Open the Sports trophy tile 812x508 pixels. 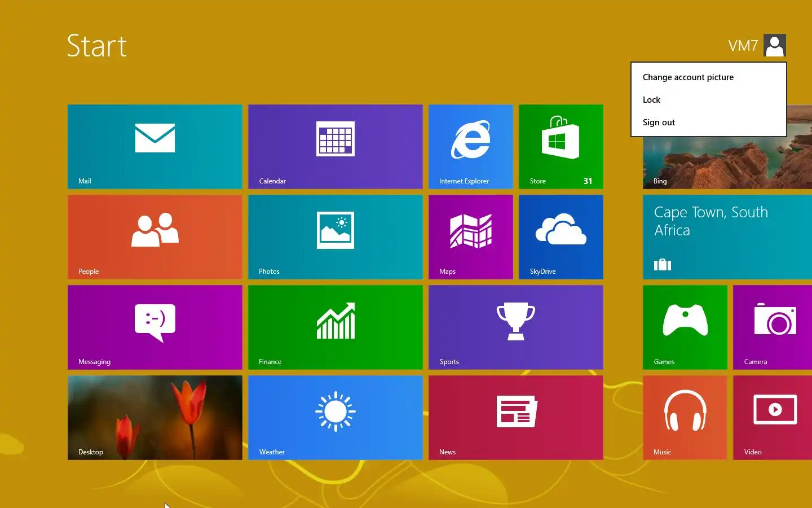click(516, 327)
